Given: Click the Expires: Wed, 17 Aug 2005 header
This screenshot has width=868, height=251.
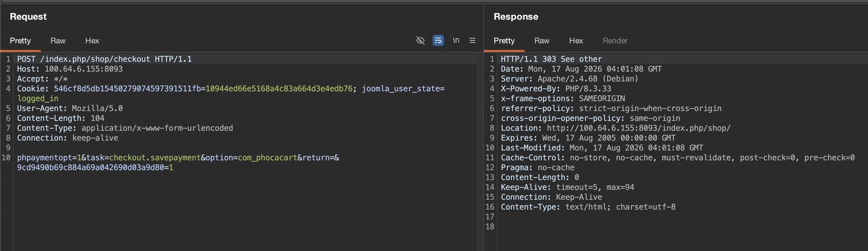Looking at the screenshot, I should (588, 138).
